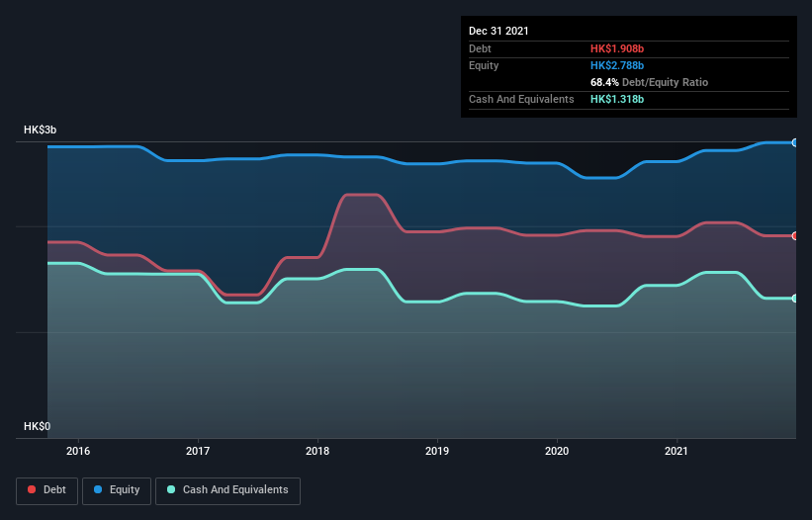Click the 2020 x-axis label

(x=557, y=451)
